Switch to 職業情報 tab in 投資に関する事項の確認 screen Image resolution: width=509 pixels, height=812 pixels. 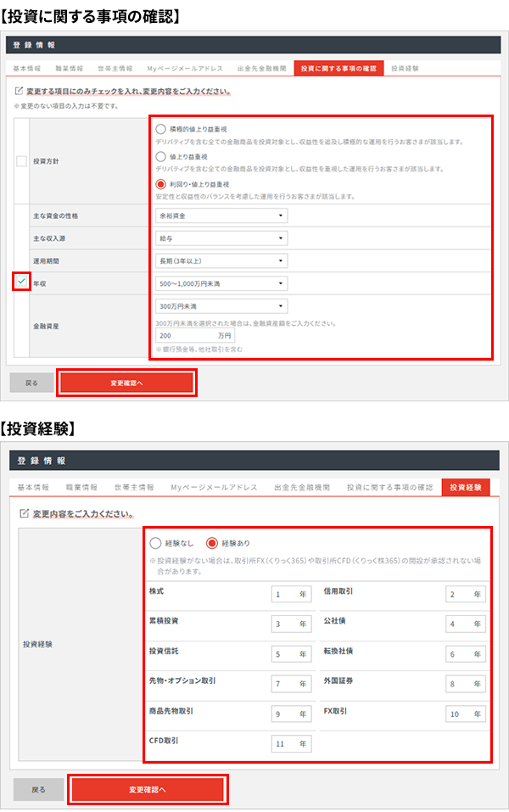point(70,69)
